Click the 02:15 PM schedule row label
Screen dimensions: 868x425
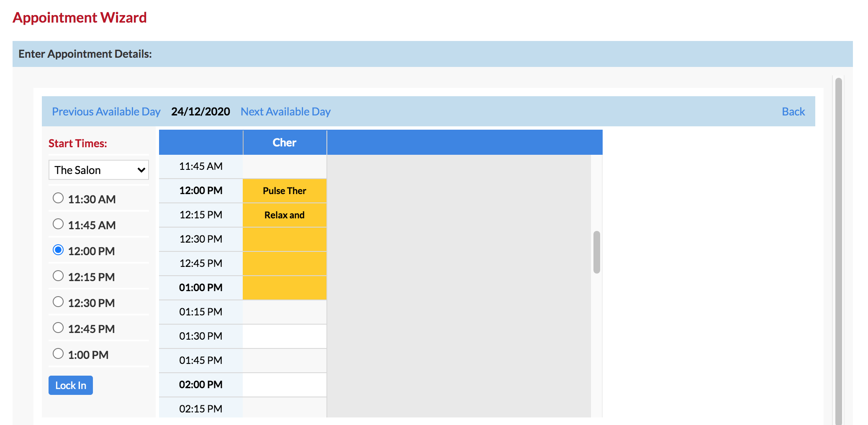201,409
